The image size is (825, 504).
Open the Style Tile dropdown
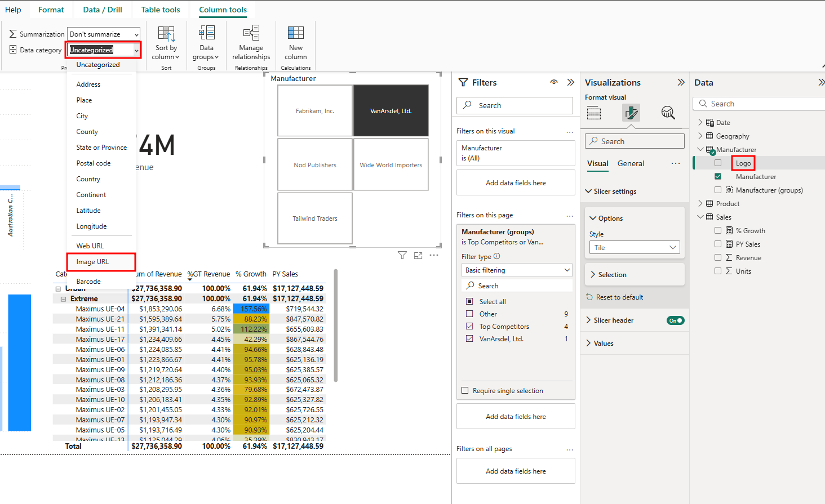635,248
